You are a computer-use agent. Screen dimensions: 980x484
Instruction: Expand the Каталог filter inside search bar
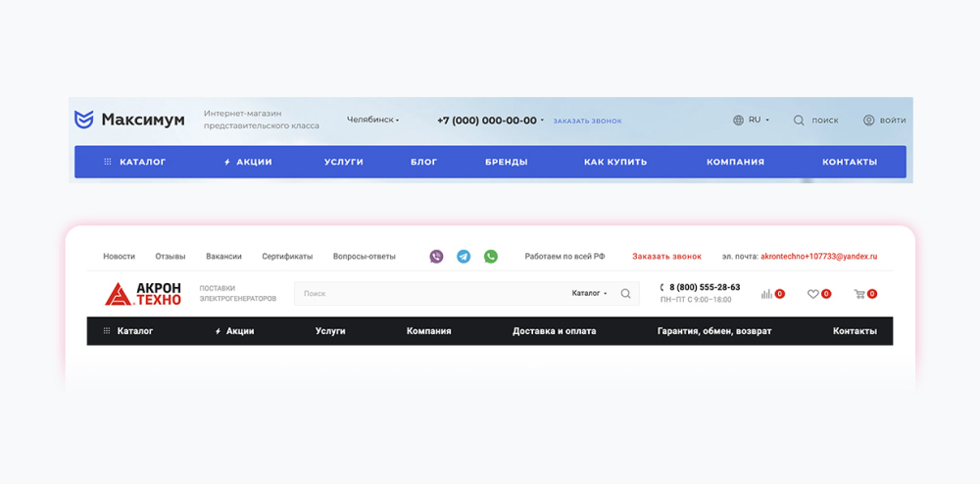589,293
